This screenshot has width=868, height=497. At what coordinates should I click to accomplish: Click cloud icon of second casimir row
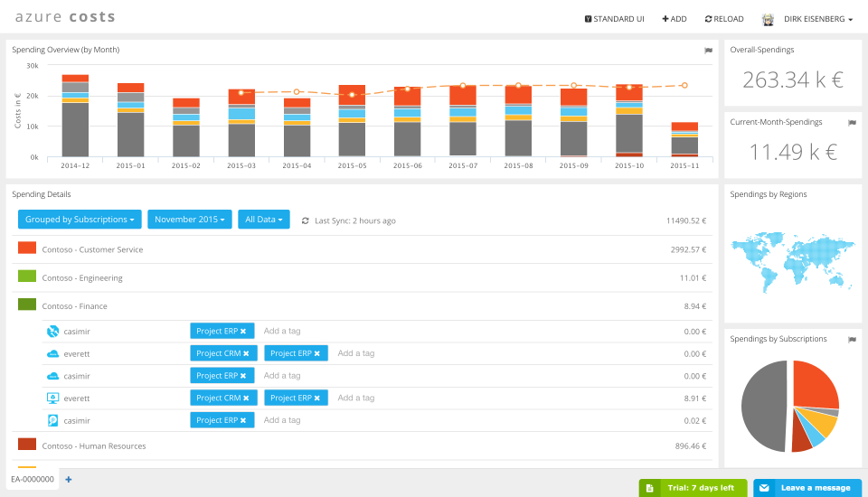(x=52, y=376)
